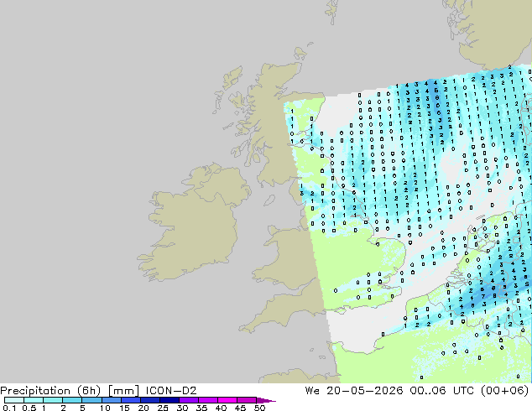The image size is (532, 411).
Task: Click the 35–40 mm magenta legend swatch
Action: coord(207,400)
